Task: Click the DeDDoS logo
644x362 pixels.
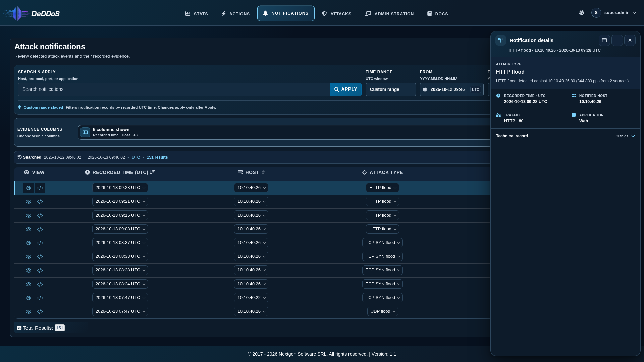Action: click(32, 13)
